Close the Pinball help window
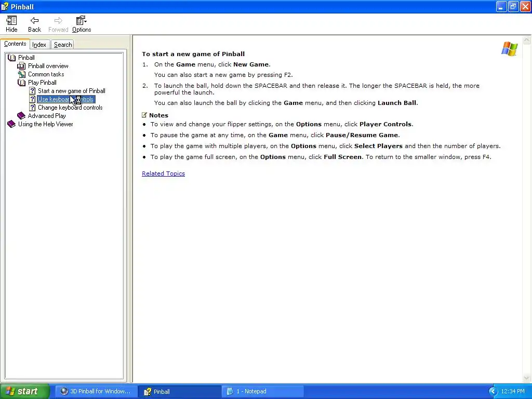The width and height of the screenshot is (532, 399). 525,6
